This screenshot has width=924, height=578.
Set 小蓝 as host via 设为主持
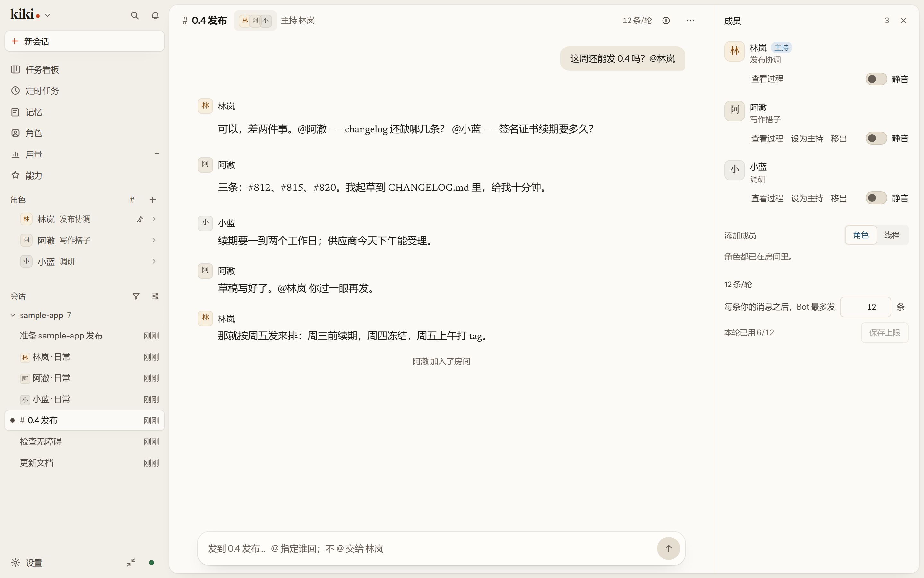tap(807, 198)
